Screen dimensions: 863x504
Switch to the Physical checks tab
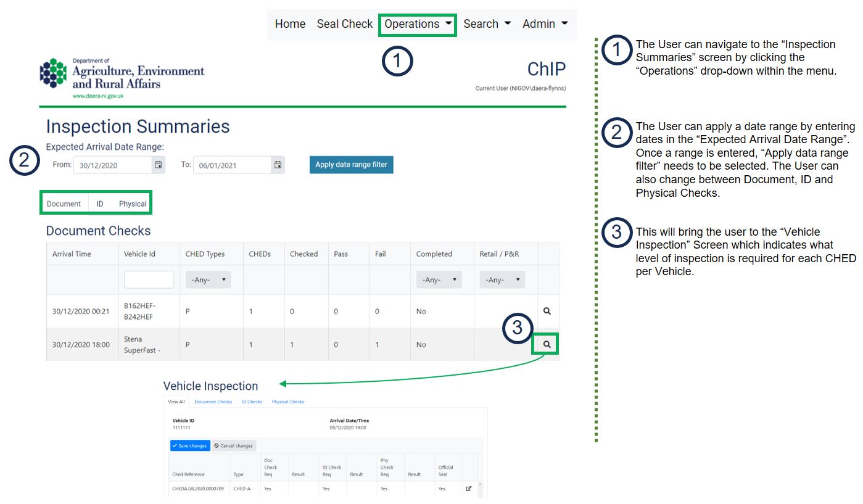pos(133,204)
